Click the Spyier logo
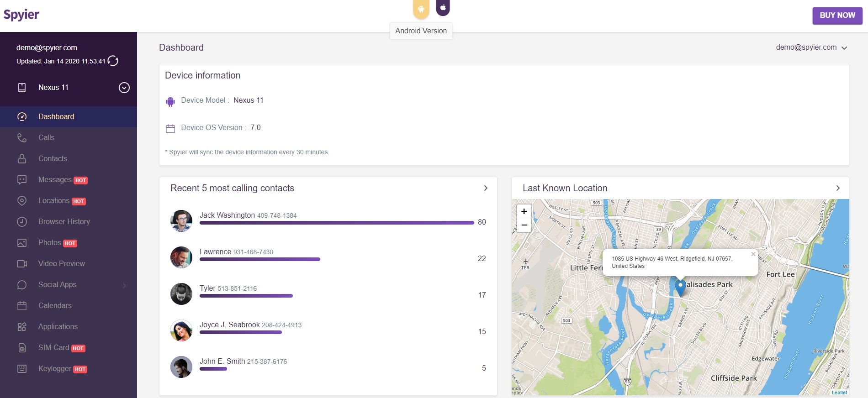The height and width of the screenshot is (398, 868). coord(21,15)
